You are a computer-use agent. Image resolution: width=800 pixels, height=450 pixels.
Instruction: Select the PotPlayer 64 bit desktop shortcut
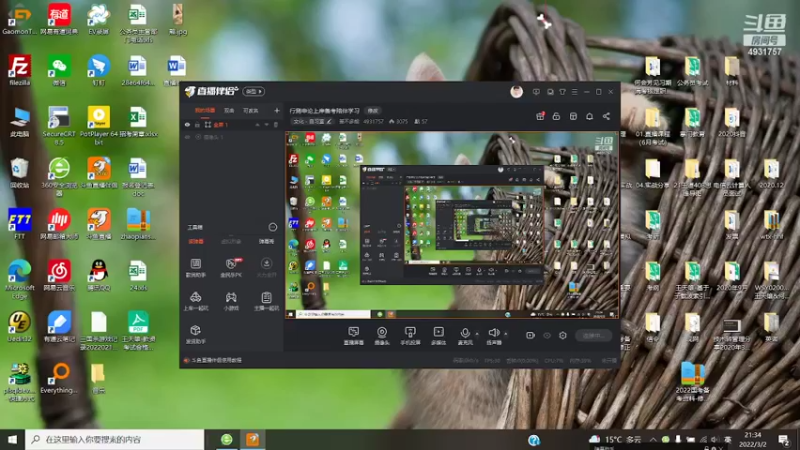tap(98, 125)
